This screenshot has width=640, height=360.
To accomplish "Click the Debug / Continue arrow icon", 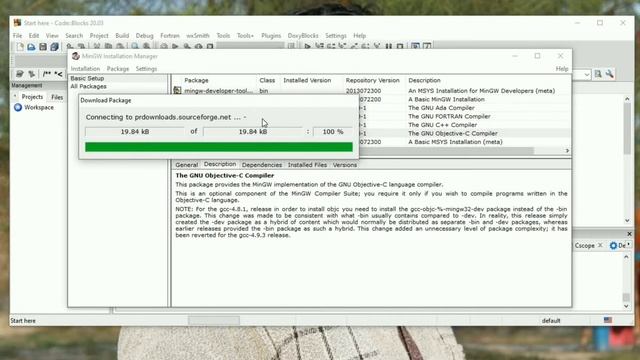I will (x=307, y=47).
